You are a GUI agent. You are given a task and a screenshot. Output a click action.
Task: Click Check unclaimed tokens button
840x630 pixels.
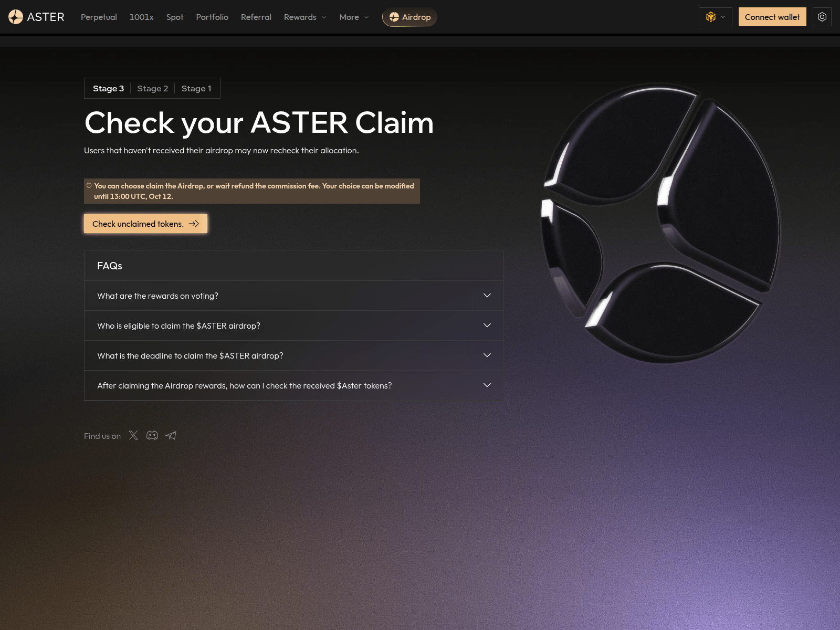145,224
